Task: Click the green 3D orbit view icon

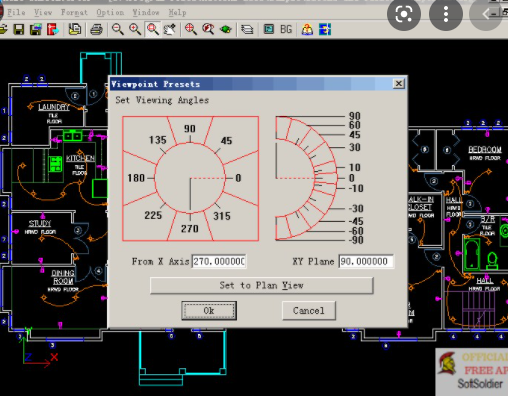Action: [226, 30]
